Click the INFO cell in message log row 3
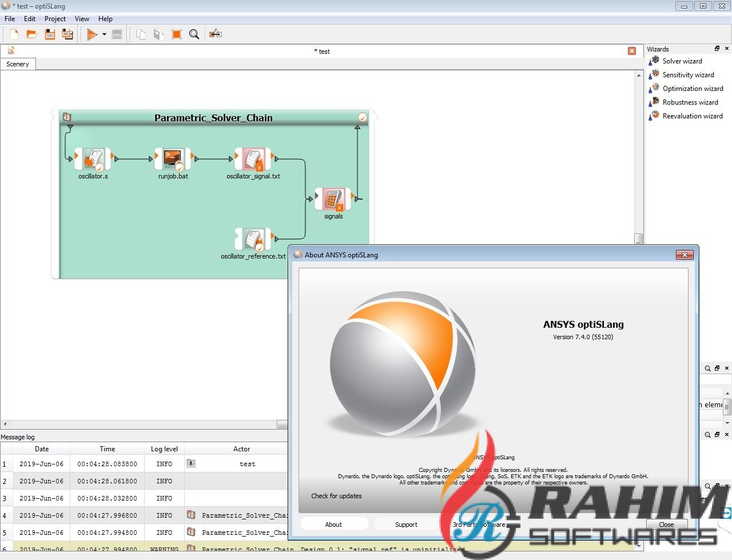 (x=164, y=498)
